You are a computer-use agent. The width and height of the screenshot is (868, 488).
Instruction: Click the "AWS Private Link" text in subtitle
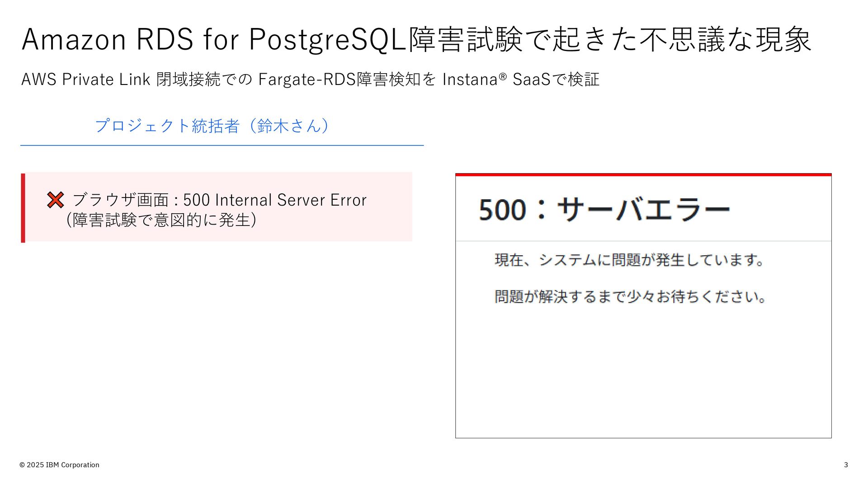(85, 80)
